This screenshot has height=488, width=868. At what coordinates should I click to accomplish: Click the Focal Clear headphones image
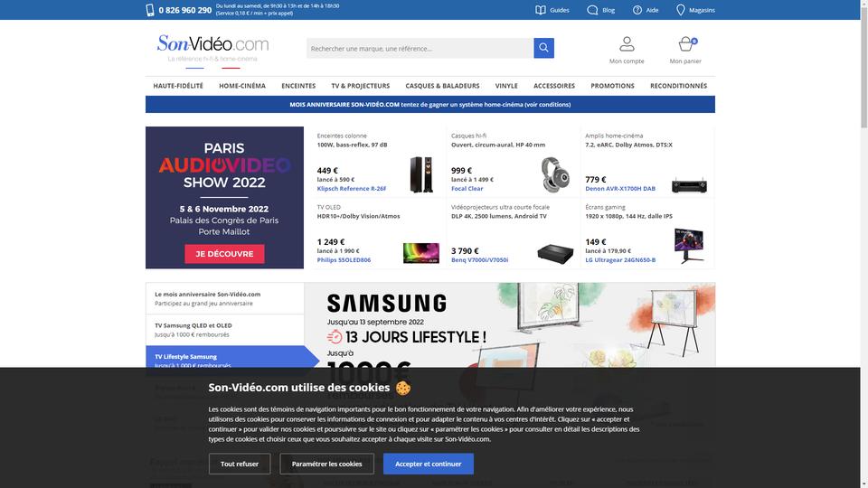point(555,174)
